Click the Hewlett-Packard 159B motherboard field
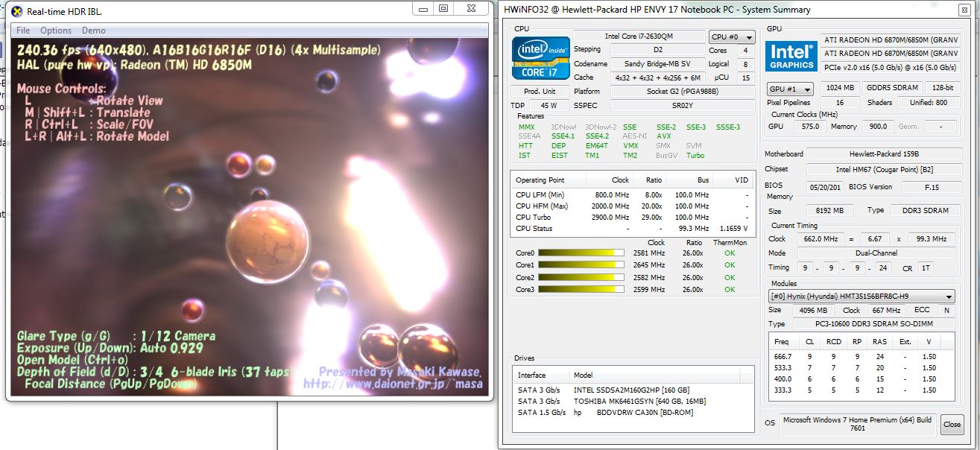Screen dimensions: 980x450 pos(883,154)
